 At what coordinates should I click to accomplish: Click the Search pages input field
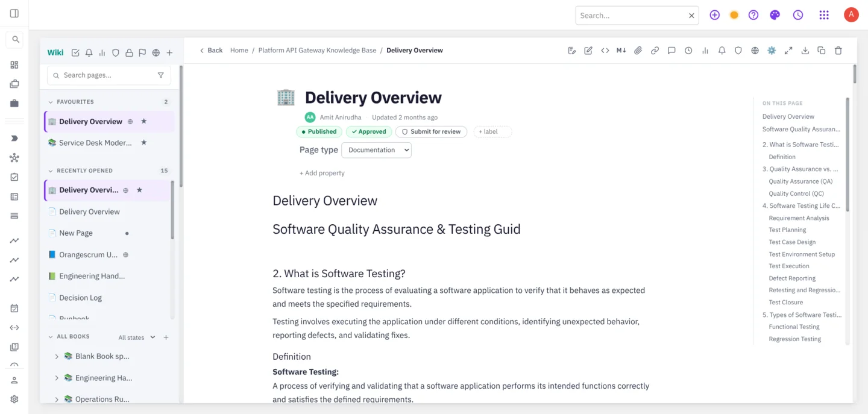[x=109, y=75]
